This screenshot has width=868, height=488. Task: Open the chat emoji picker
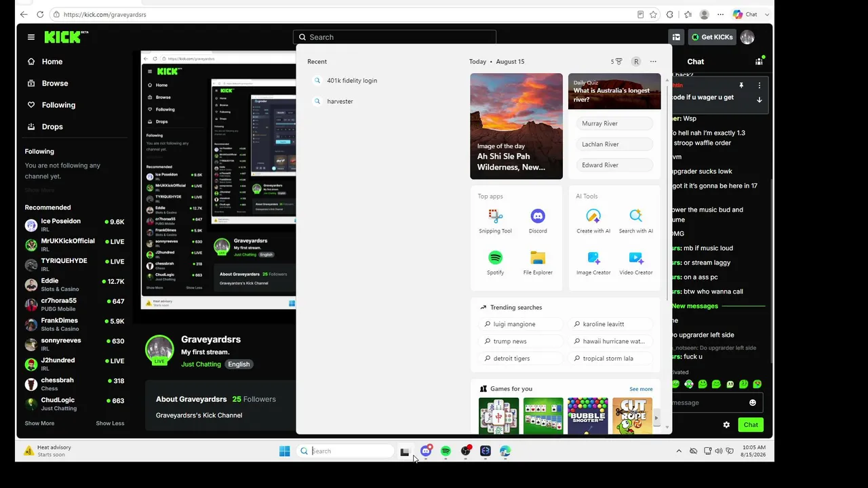click(x=752, y=403)
